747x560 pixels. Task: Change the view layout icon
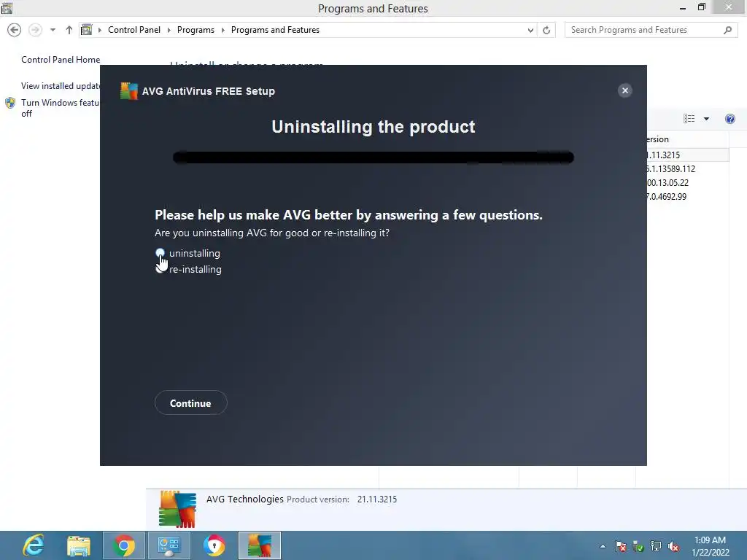pyautogui.click(x=689, y=119)
